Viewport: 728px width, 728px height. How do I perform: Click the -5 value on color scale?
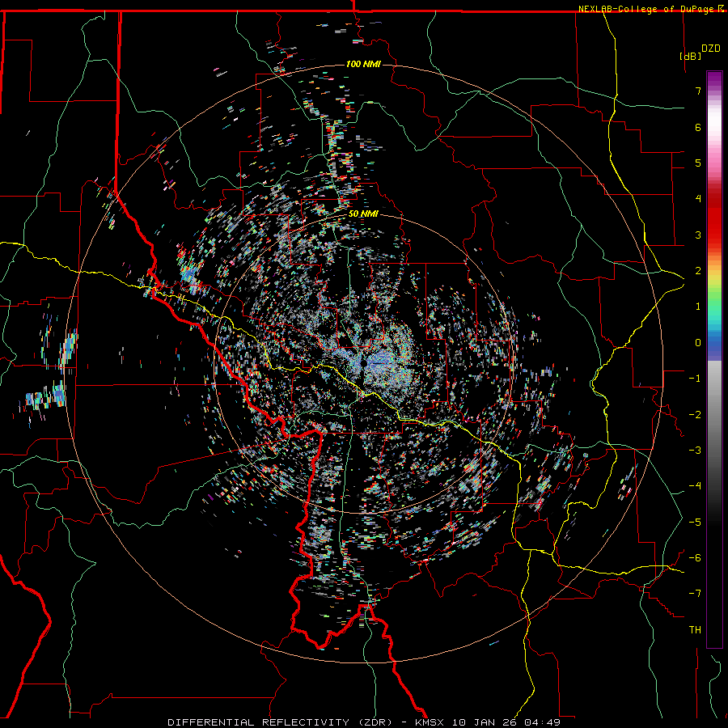(695, 523)
